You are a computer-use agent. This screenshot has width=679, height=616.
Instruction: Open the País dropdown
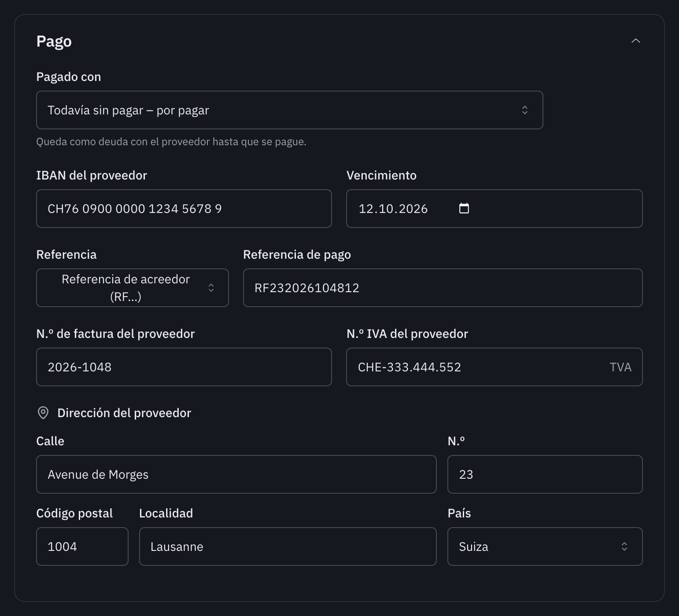tap(545, 546)
